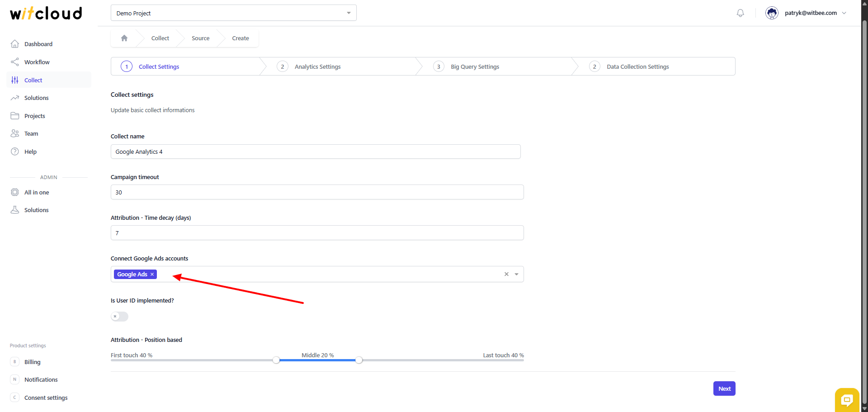Open the Team page
Viewport: 868px width, 412px height.
31,134
